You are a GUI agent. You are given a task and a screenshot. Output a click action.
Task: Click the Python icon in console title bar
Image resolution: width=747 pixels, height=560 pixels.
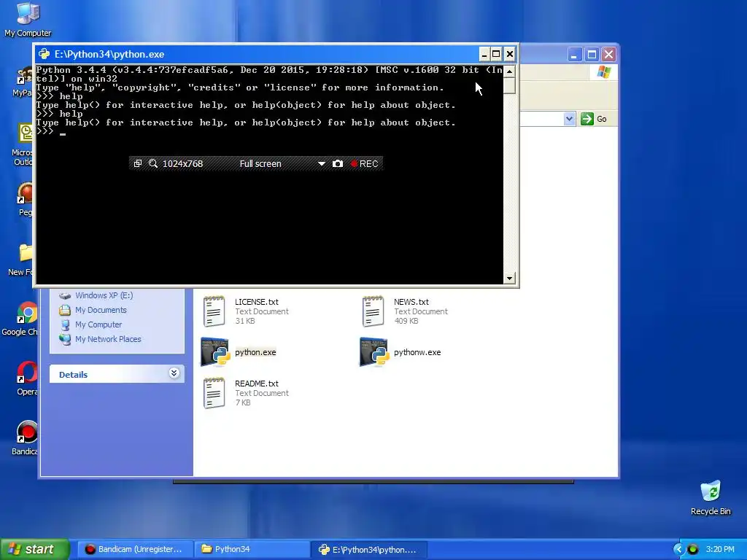(44, 54)
